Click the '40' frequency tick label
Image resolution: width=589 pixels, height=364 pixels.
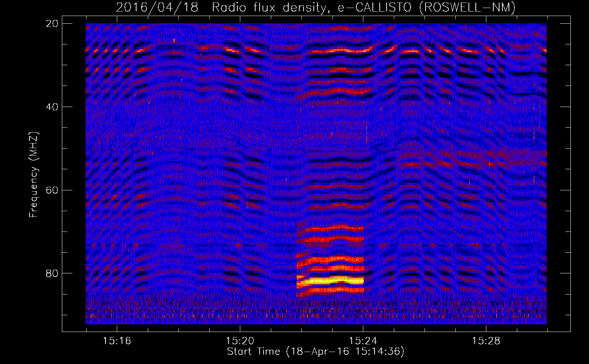[x=52, y=107]
